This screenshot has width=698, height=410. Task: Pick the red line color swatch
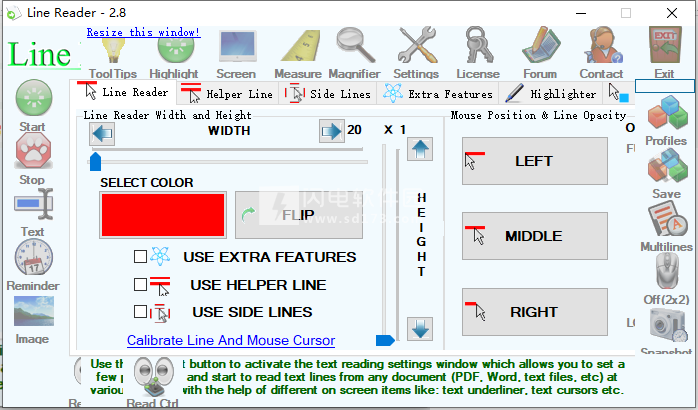point(163,215)
